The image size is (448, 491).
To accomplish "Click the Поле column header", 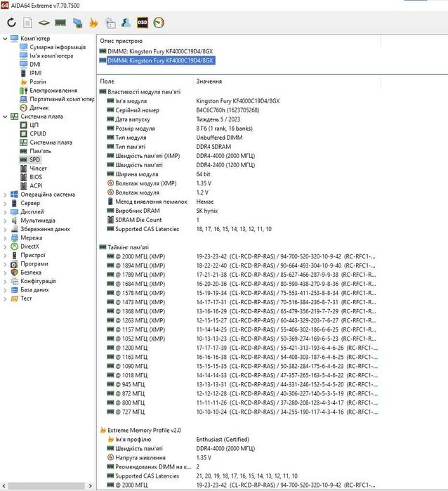I will (107, 81).
